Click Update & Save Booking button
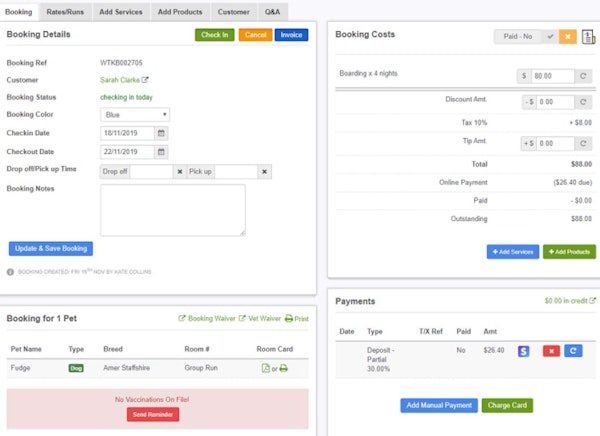Screen dimensions: 600x436 (x=51, y=248)
